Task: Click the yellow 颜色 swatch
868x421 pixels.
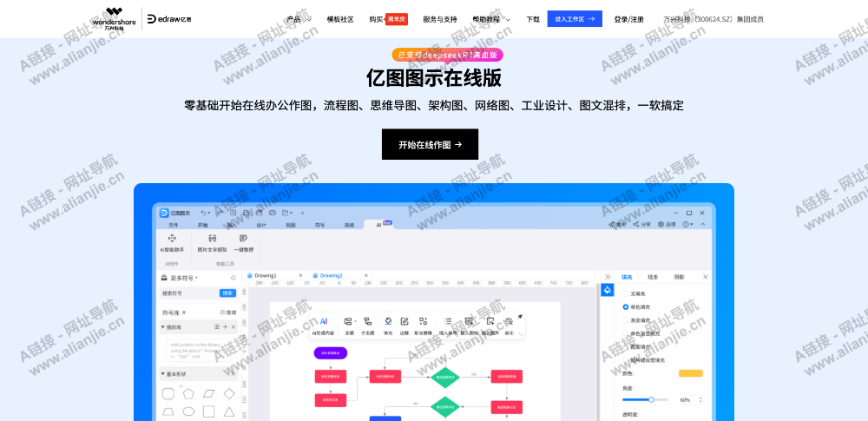Action: (690, 373)
